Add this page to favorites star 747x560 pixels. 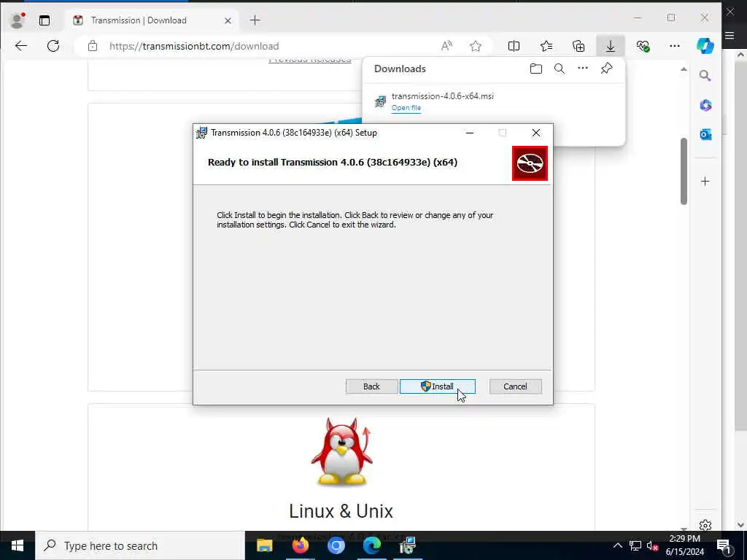tap(476, 46)
